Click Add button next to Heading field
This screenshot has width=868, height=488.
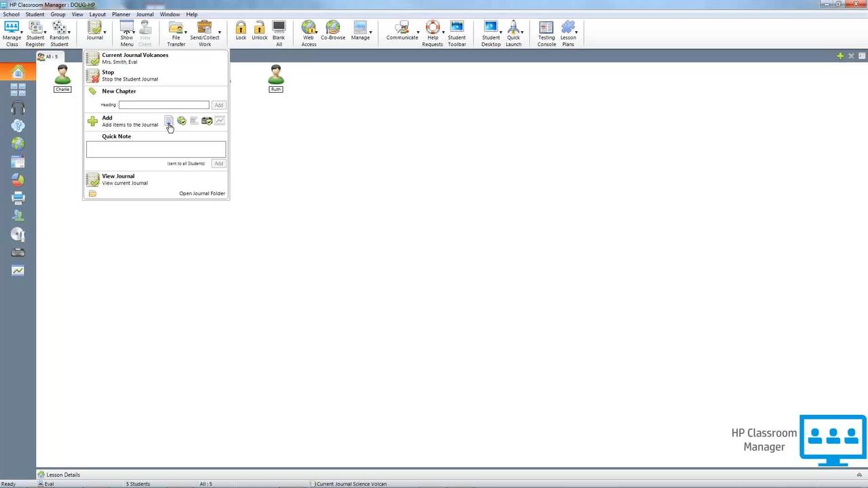coord(218,105)
